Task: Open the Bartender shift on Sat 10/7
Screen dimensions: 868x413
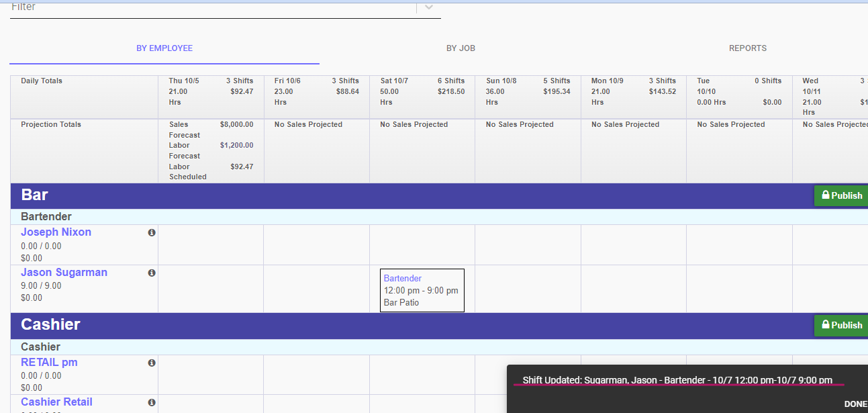Action: tap(422, 290)
